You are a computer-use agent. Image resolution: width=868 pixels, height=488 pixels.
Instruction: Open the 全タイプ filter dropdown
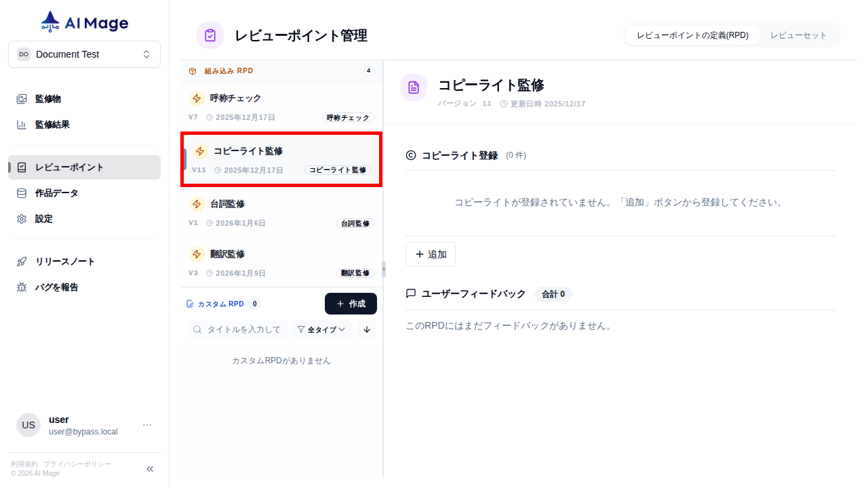321,329
